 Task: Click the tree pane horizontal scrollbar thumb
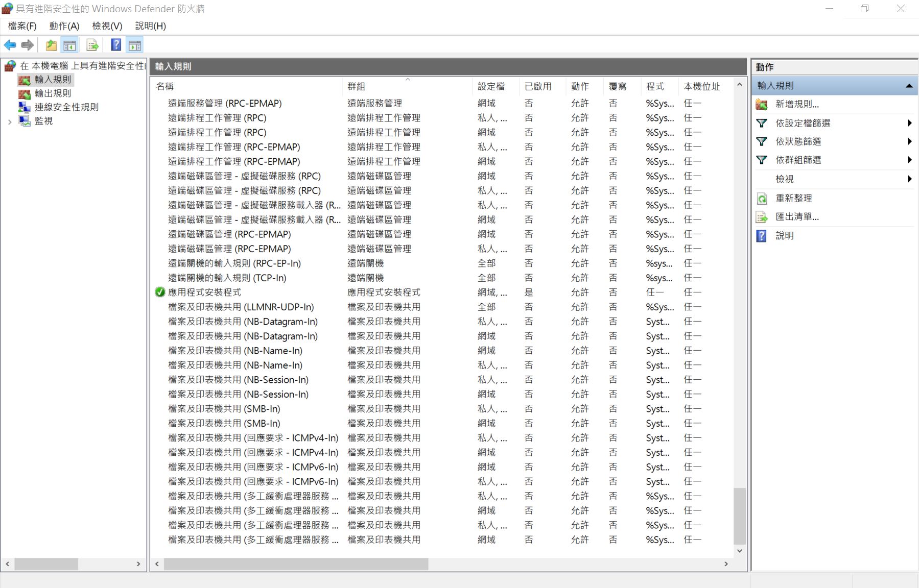tap(46, 564)
